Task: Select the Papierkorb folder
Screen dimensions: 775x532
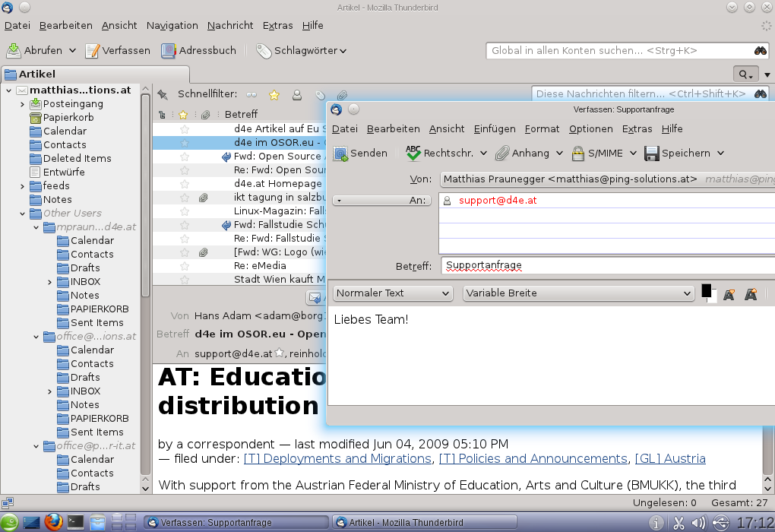Action: pyautogui.click(x=68, y=118)
